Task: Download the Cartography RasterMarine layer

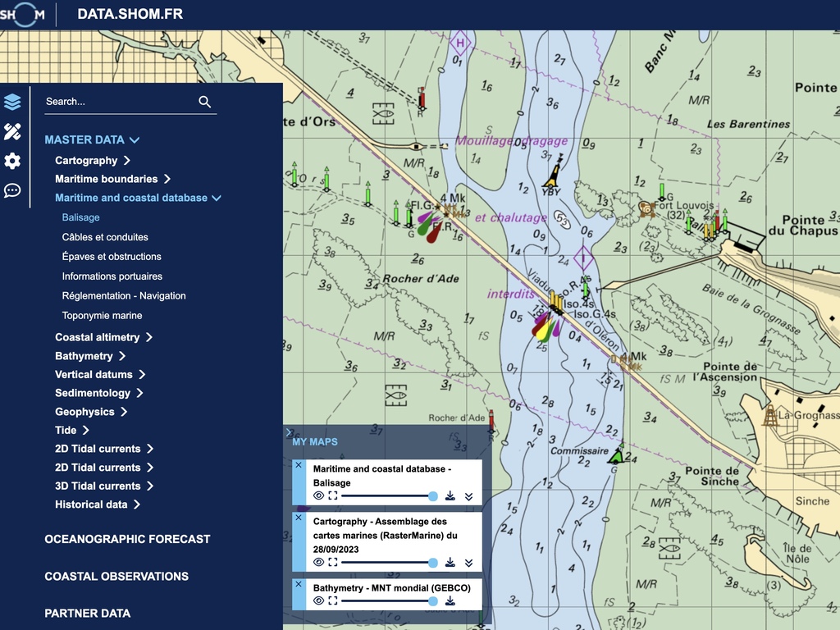Action: pyautogui.click(x=450, y=563)
